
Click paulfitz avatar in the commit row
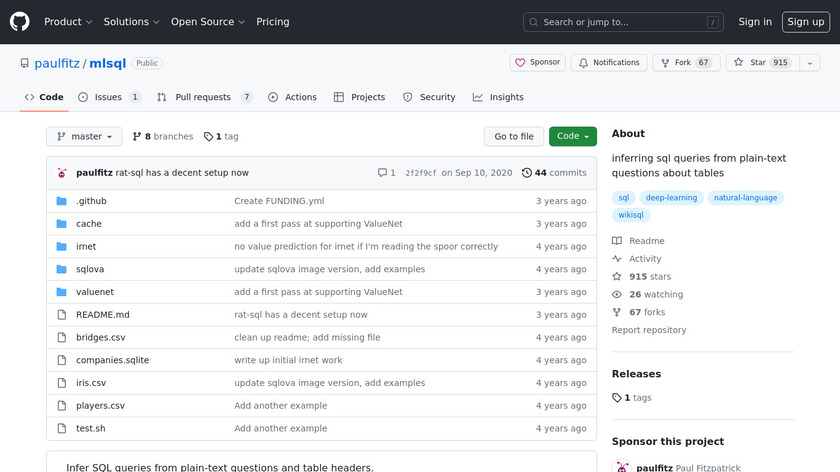[x=63, y=173]
